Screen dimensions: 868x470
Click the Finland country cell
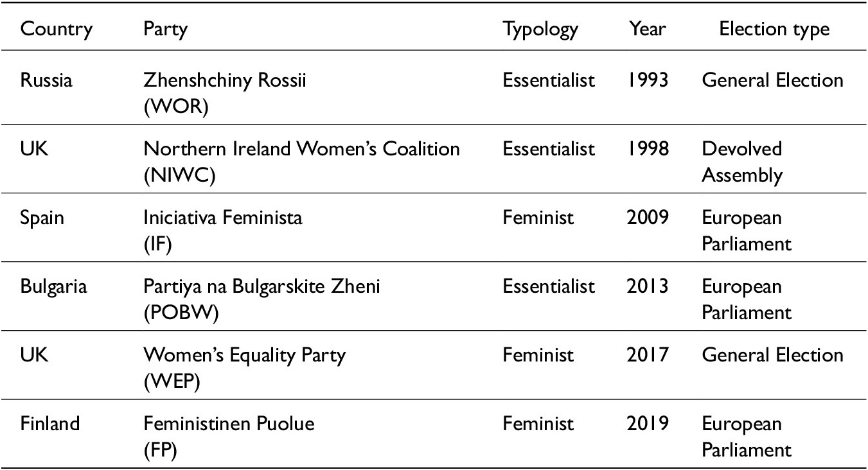pyautogui.click(x=50, y=424)
